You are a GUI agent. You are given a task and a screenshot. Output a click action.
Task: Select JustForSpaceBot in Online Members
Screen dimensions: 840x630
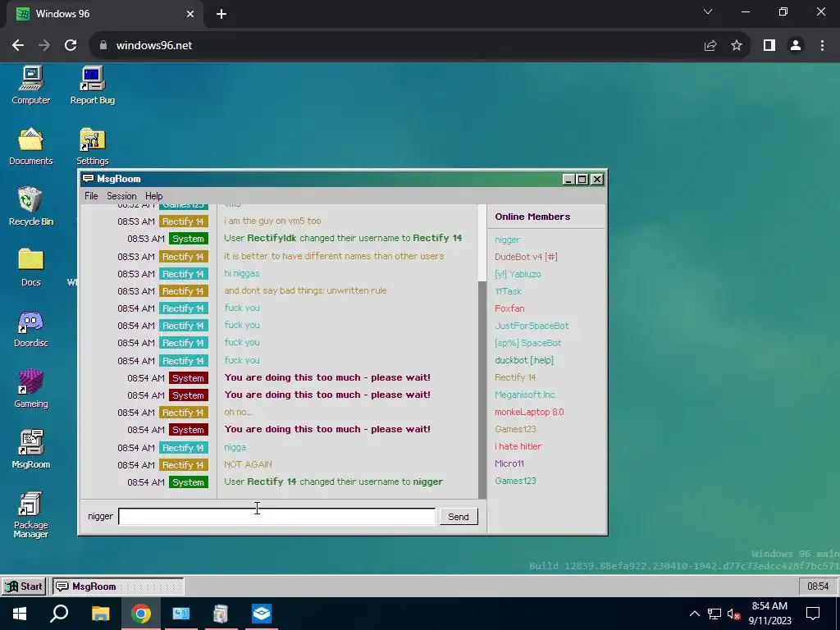[x=532, y=326]
